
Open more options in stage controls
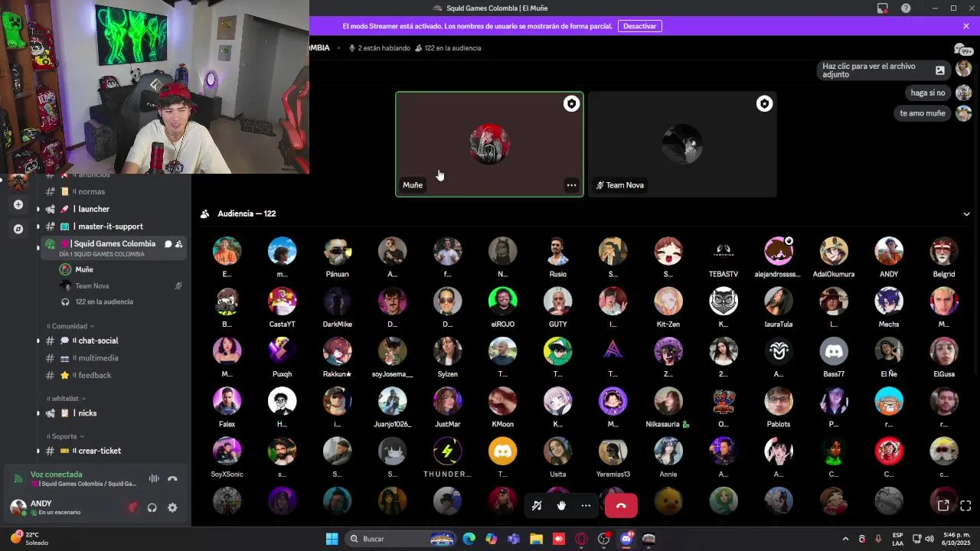(586, 505)
